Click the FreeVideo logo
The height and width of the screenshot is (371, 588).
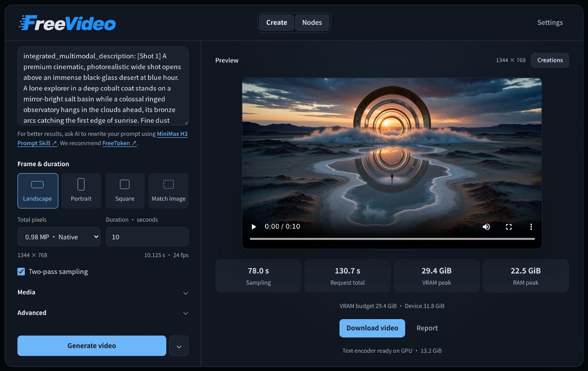67,22
